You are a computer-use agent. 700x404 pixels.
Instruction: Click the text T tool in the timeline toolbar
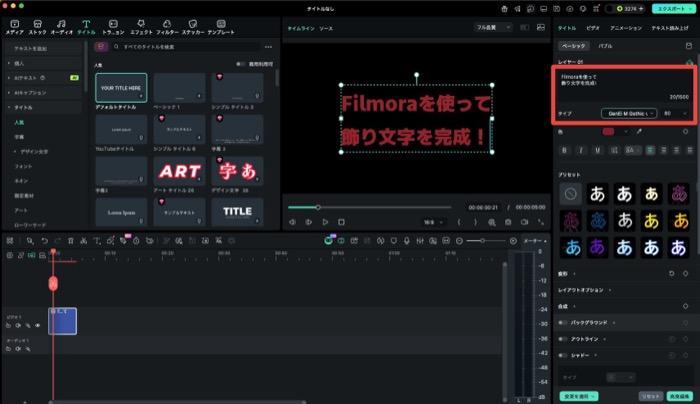point(96,241)
